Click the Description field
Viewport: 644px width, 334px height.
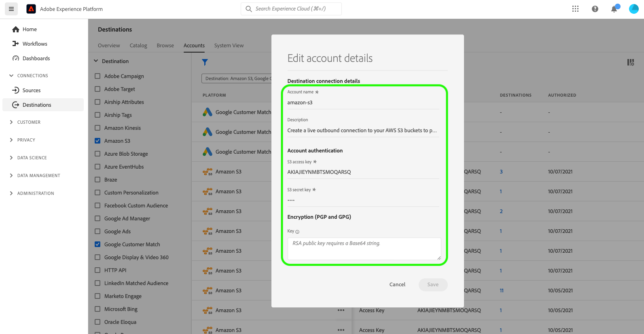click(363, 131)
